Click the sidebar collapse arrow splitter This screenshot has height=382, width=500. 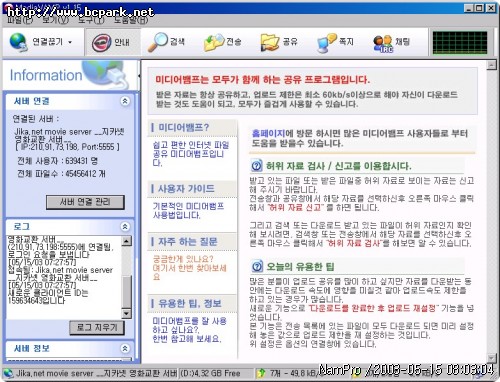coord(139,76)
